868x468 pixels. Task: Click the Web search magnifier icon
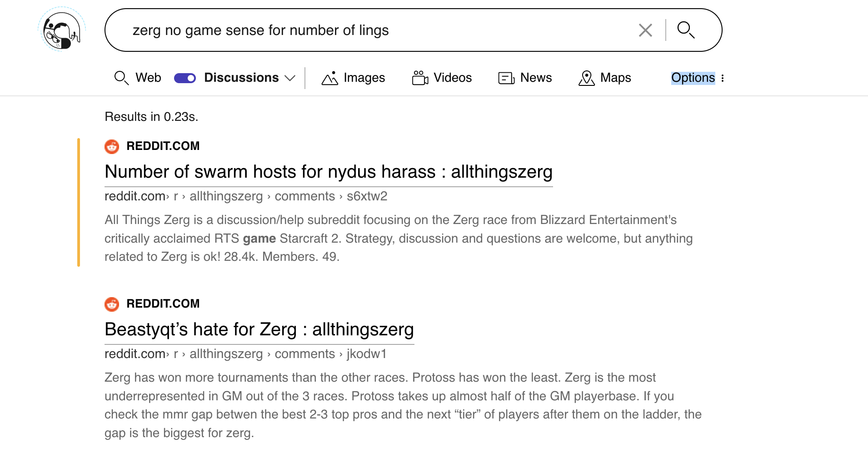point(121,78)
